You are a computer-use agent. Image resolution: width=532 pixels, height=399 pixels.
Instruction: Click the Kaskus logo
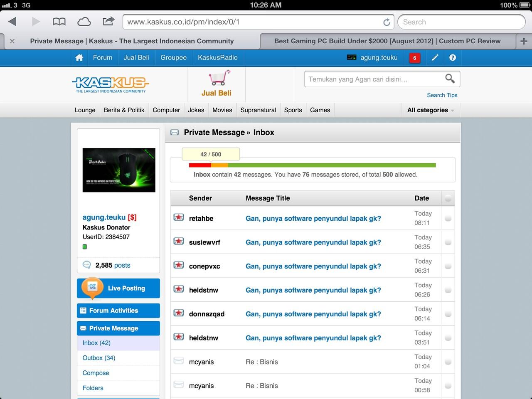[111, 84]
